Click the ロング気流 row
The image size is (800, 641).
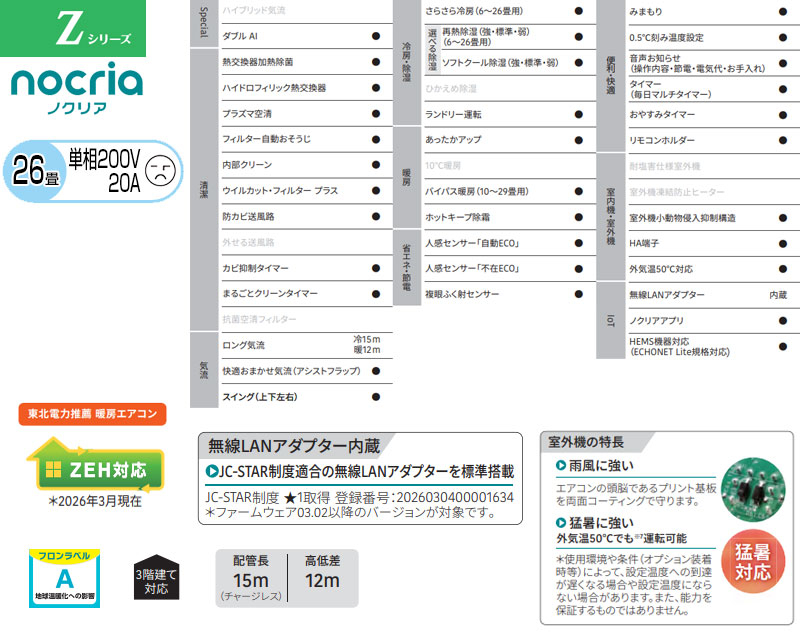coord(307,346)
